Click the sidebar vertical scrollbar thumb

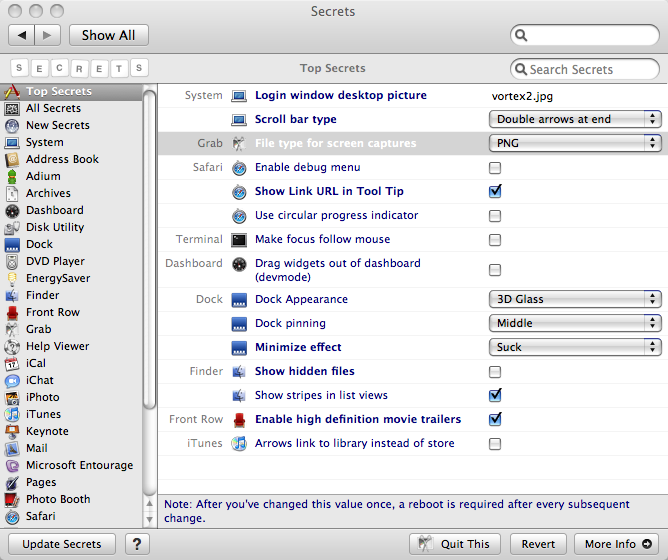pos(149,249)
